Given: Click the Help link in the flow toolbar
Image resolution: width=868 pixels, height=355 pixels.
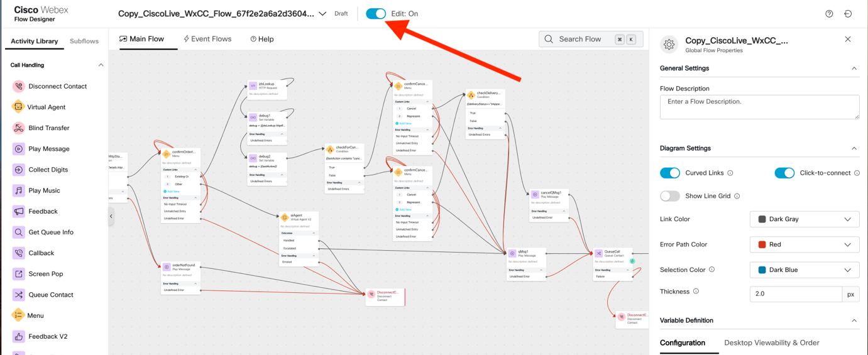Looking at the screenshot, I should [262, 39].
